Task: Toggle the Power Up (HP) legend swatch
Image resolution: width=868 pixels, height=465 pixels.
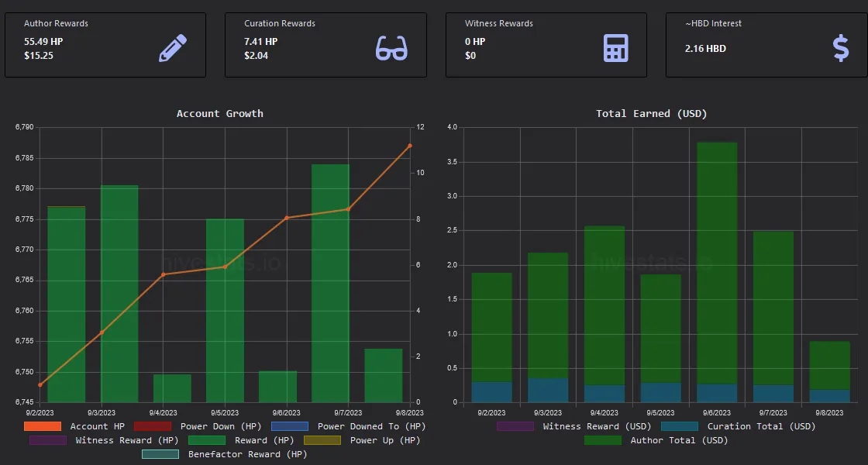Action: pos(322,440)
